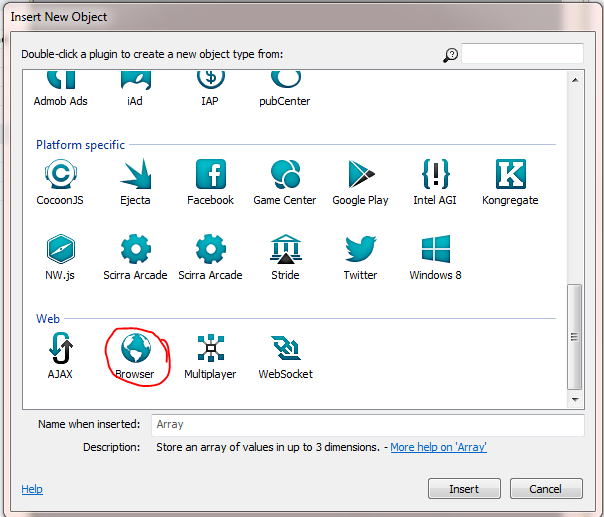This screenshot has width=604, height=517.
Task: Click scrollbar down arrow in plugin list
Action: point(575,400)
